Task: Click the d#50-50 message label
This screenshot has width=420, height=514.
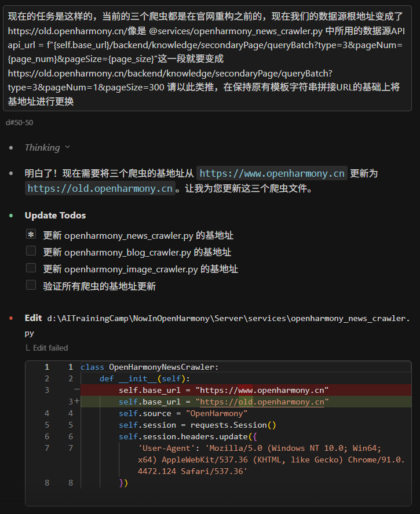Action: pos(19,122)
